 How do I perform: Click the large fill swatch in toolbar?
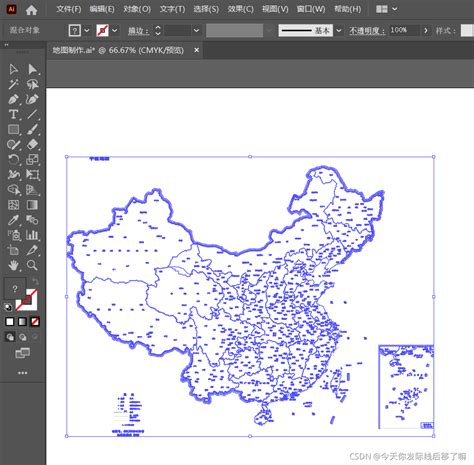click(15, 288)
